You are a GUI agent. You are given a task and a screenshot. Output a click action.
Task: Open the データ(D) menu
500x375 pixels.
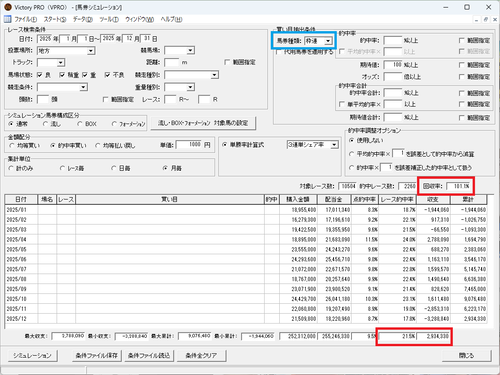pyautogui.click(x=83, y=19)
